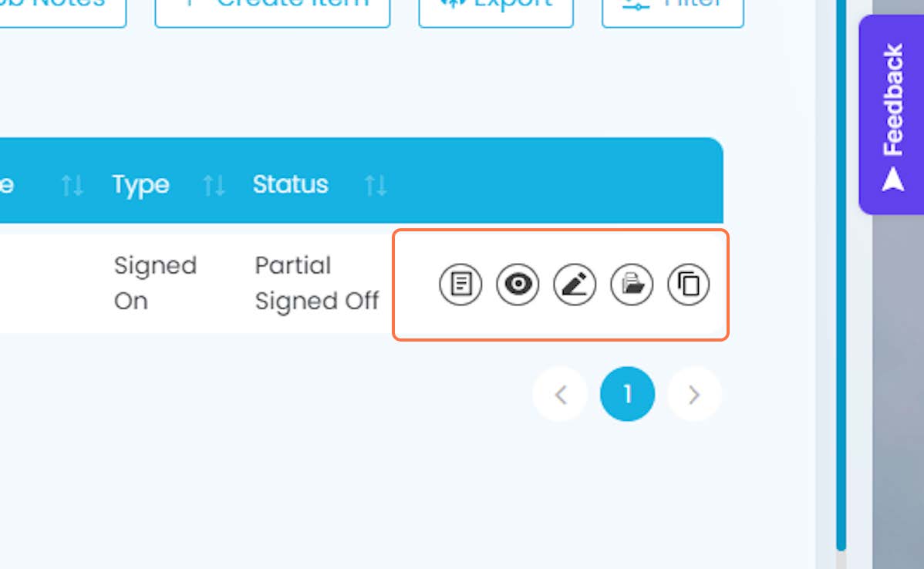Click sort arrows left of the Type column
The image size is (924, 569).
[72, 186]
